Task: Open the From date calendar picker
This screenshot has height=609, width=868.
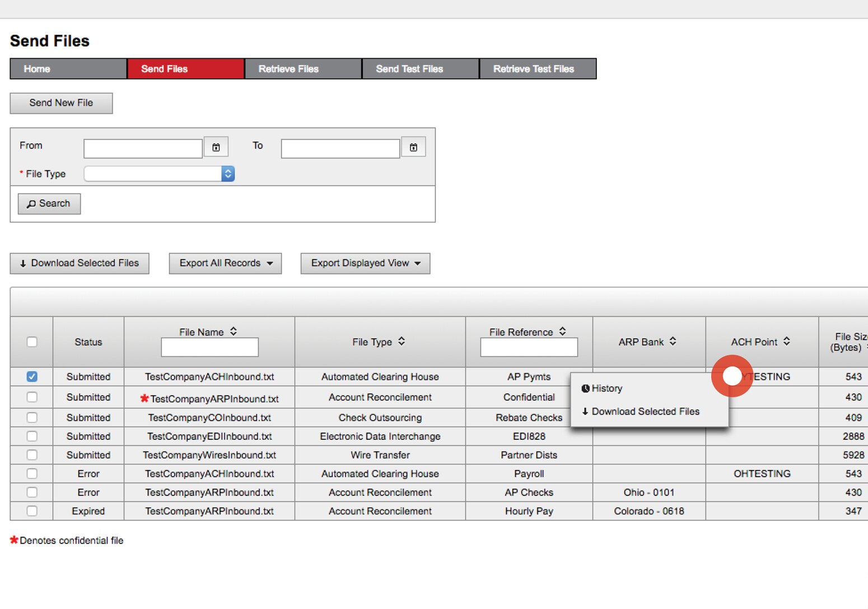Action: pos(216,147)
